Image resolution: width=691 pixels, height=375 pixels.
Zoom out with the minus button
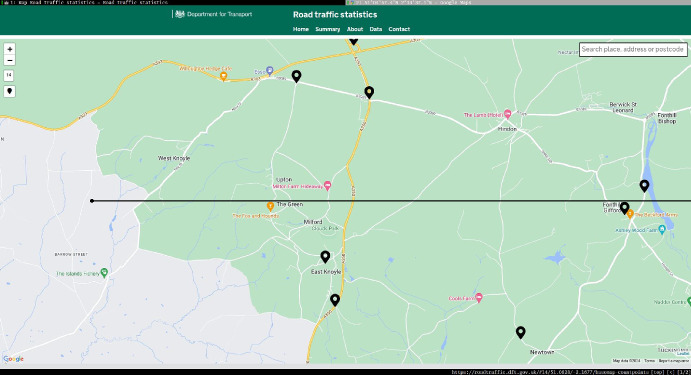tap(10, 60)
